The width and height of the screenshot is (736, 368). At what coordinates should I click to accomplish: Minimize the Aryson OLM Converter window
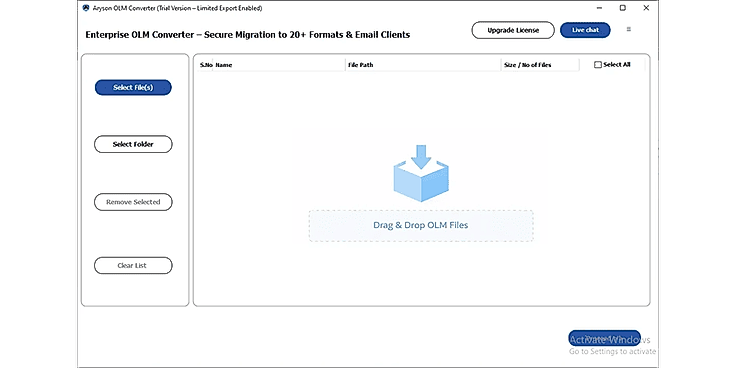(599, 8)
